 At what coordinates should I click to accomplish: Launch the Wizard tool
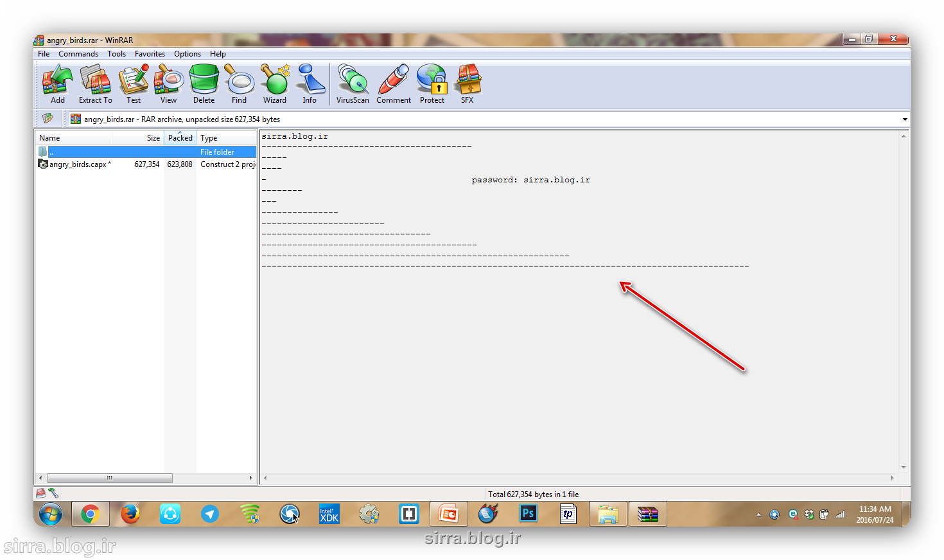[x=275, y=83]
